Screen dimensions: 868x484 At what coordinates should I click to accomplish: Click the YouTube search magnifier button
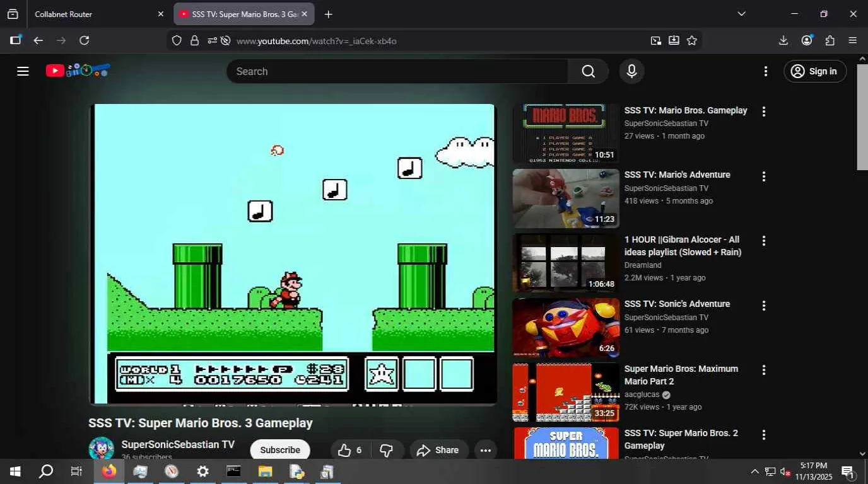(588, 71)
